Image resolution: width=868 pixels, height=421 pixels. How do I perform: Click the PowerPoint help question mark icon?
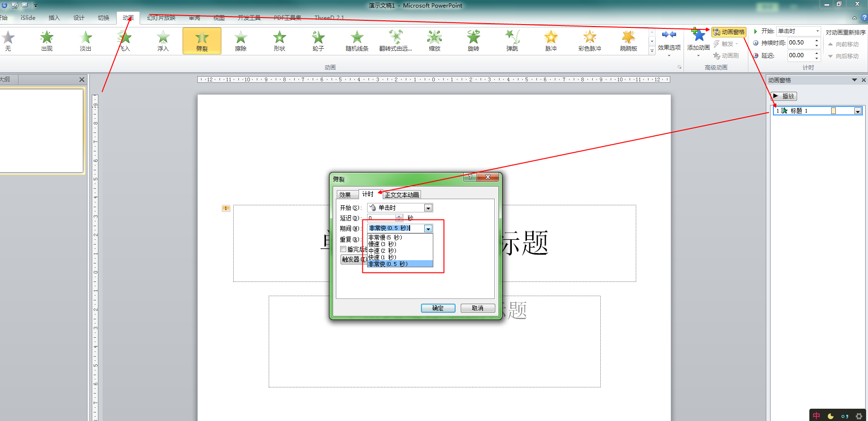(x=864, y=18)
